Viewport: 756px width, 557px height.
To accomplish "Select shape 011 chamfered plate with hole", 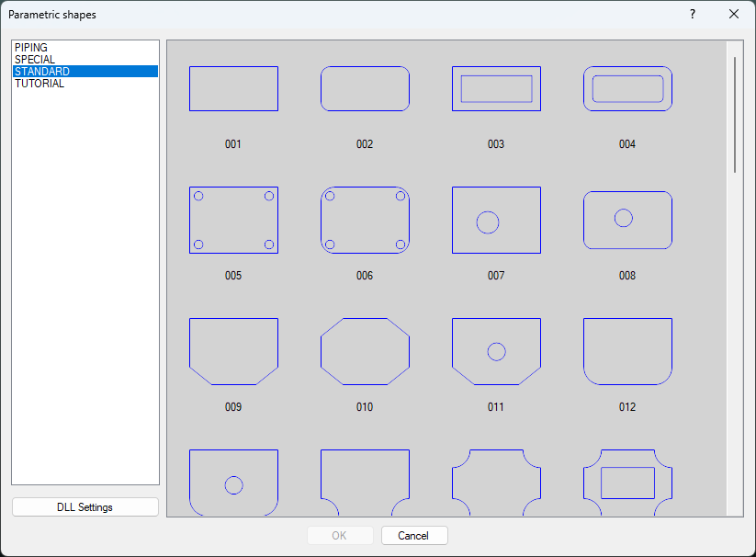I will point(496,350).
